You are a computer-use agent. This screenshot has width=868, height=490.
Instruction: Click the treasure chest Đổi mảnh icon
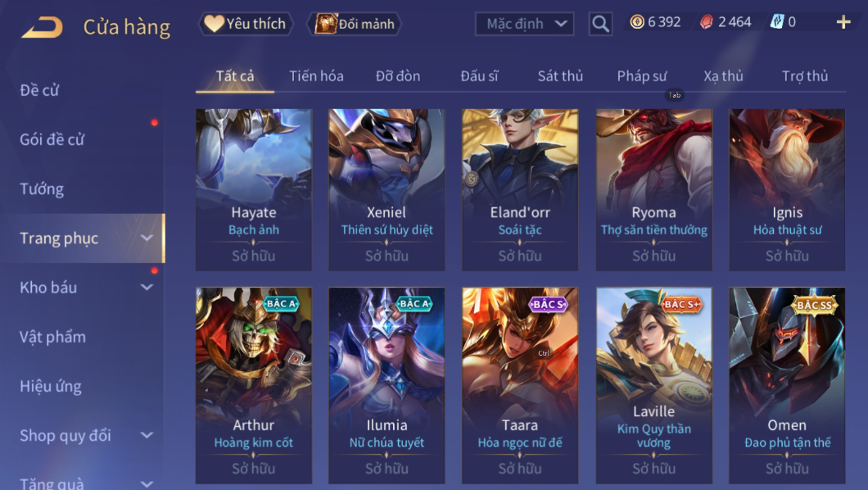click(326, 23)
